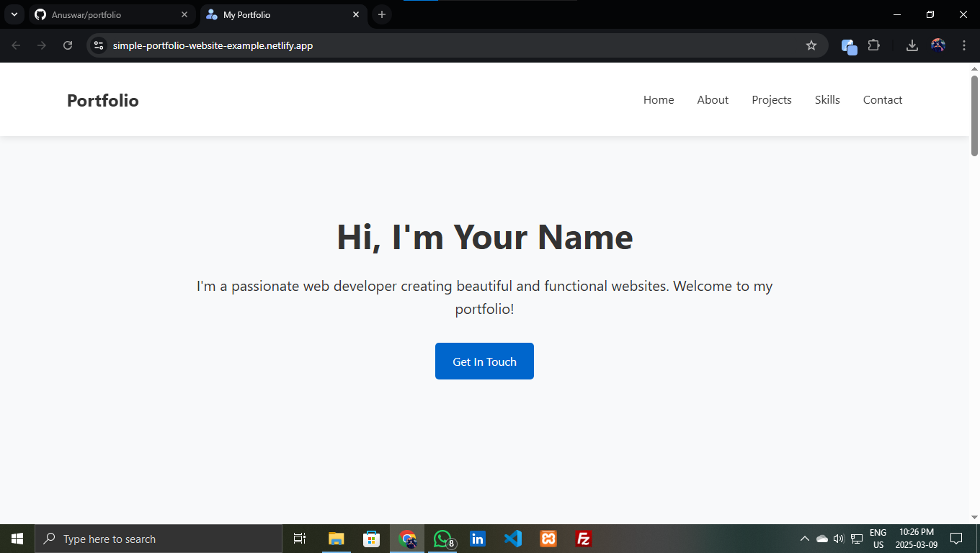Toggle the side panel icon next to the star
This screenshot has width=980, height=553.
[848, 45]
